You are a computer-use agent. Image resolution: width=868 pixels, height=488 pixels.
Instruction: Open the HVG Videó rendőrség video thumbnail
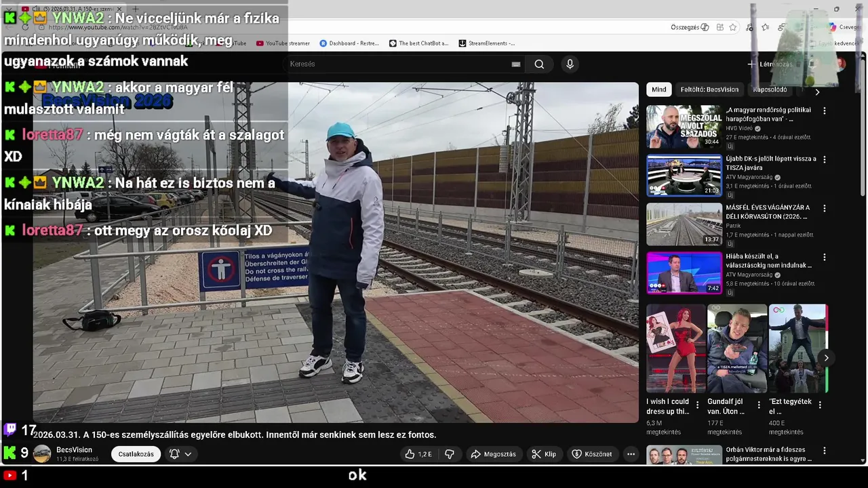(x=684, y=126)
